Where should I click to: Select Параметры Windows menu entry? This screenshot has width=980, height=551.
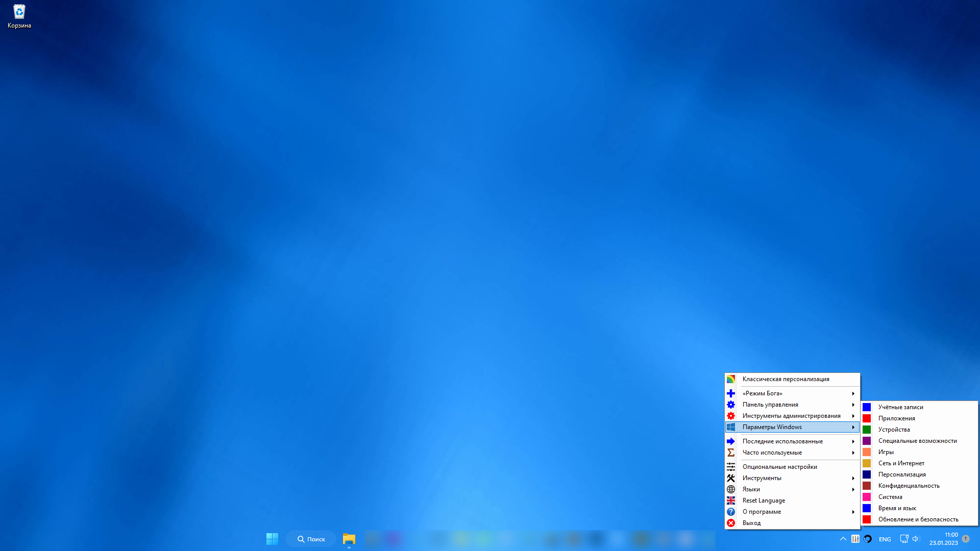point(792,427)
